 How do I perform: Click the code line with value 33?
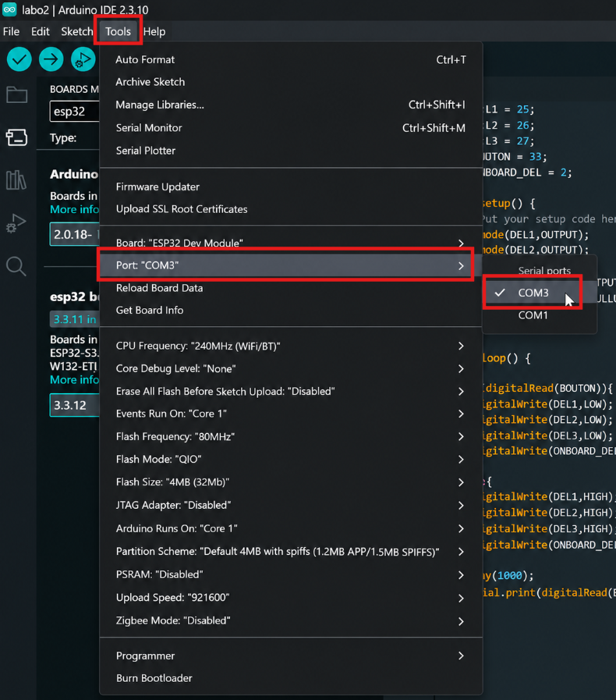[x=515, y=157]
